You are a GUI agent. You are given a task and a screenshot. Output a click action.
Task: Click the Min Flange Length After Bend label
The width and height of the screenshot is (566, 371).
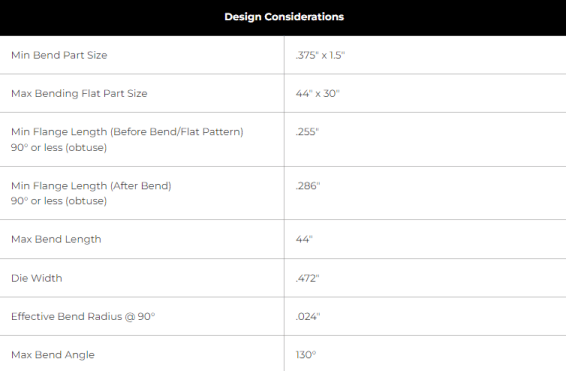pos(91,186)
